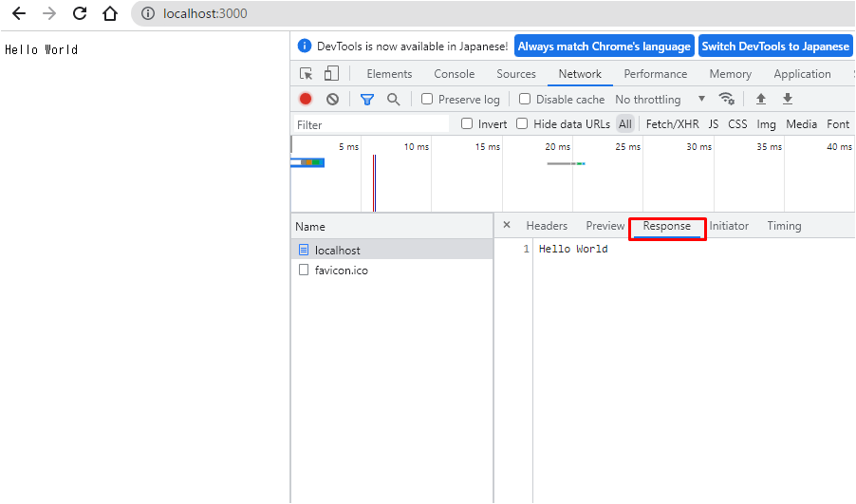Import HAR file with upload arrow
The height and width of the screenshot is (504, 856).
(x=761, y=99)
